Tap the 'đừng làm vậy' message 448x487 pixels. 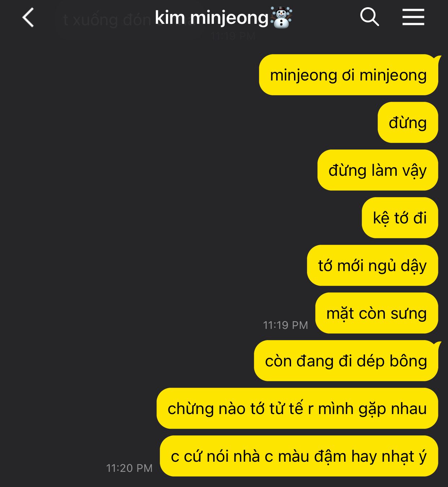tap(378, 170)
